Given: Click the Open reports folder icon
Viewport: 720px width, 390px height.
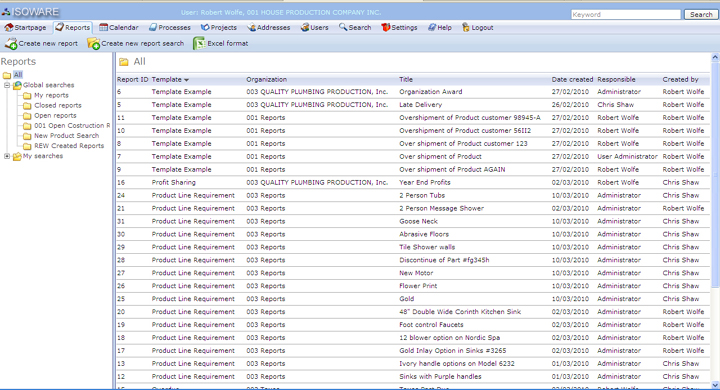Looking at the screenshot, I should 27,115.
